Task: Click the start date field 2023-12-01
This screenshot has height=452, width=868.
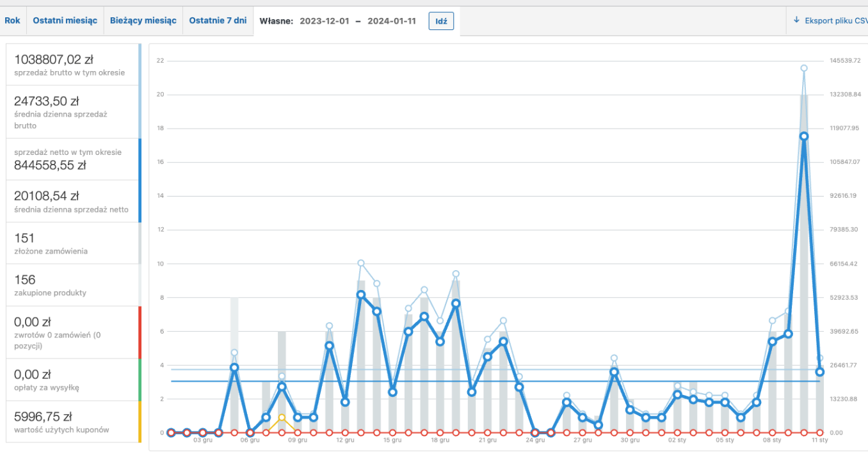Action: point(324,21)
